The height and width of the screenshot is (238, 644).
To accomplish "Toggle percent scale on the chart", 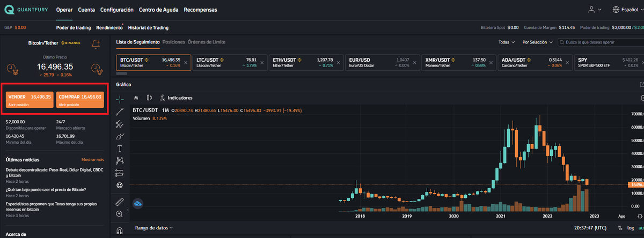I will 620,228.
